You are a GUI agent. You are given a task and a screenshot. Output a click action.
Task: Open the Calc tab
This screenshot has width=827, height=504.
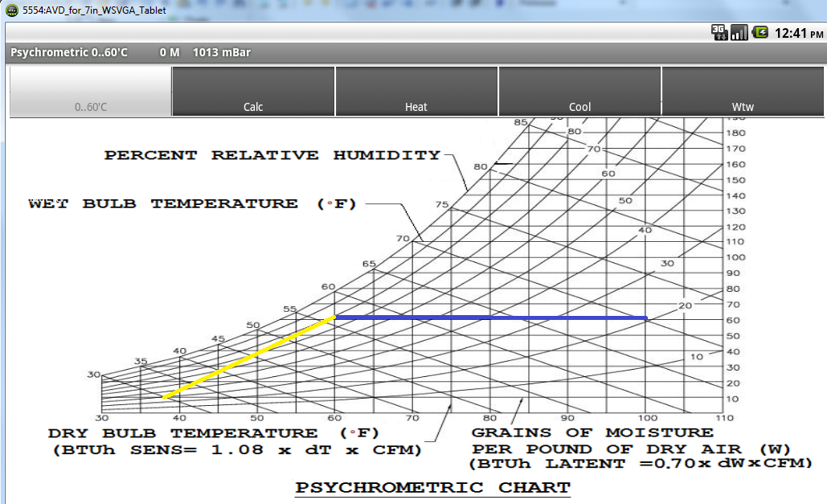[x=253, y=92]
